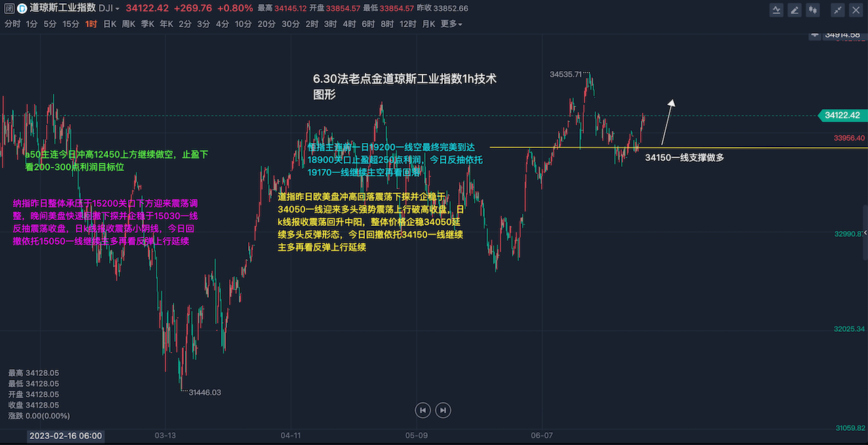Click the 闭 market status icon

[9, 9]
